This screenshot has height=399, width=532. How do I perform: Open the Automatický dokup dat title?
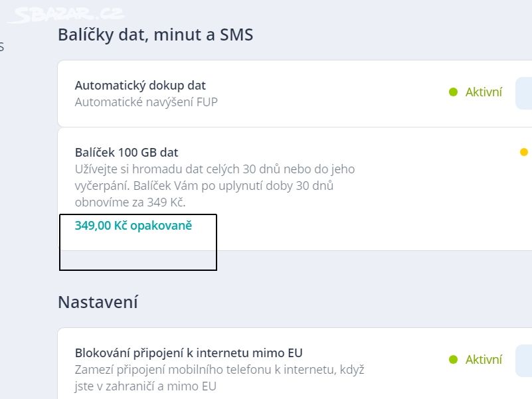tap(140, 86)
